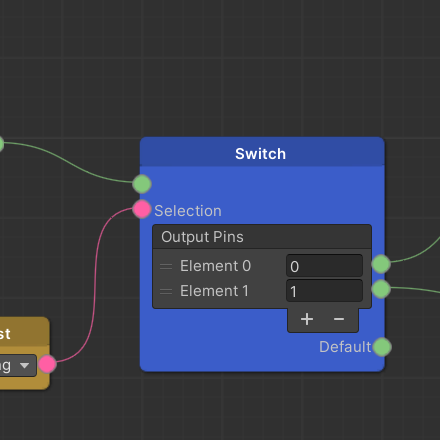Grab the Element 1 reorder handle
The width and height of the screenshot is (440, 440).
click(166, 291)
